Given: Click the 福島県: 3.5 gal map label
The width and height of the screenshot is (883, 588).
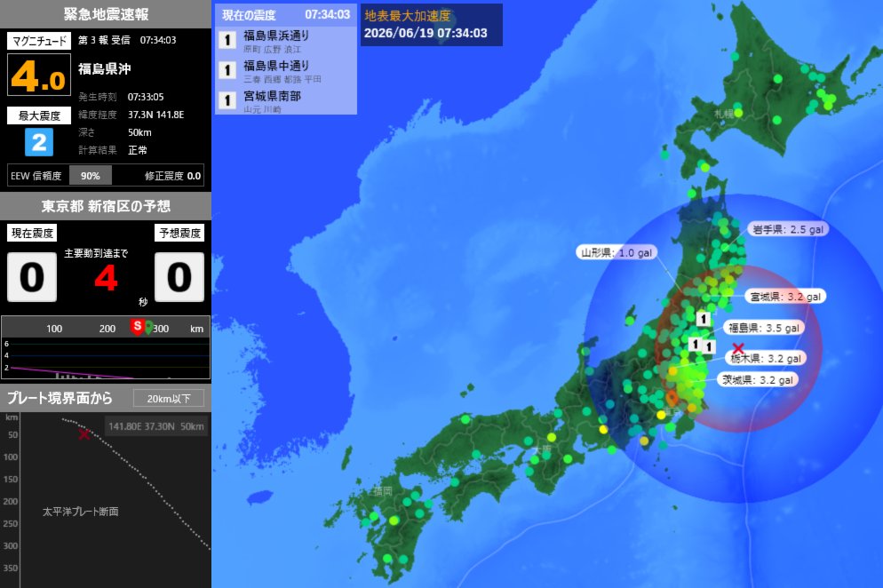Looking at the screenshot, I should pyautogui.click(x=764, y=328).
